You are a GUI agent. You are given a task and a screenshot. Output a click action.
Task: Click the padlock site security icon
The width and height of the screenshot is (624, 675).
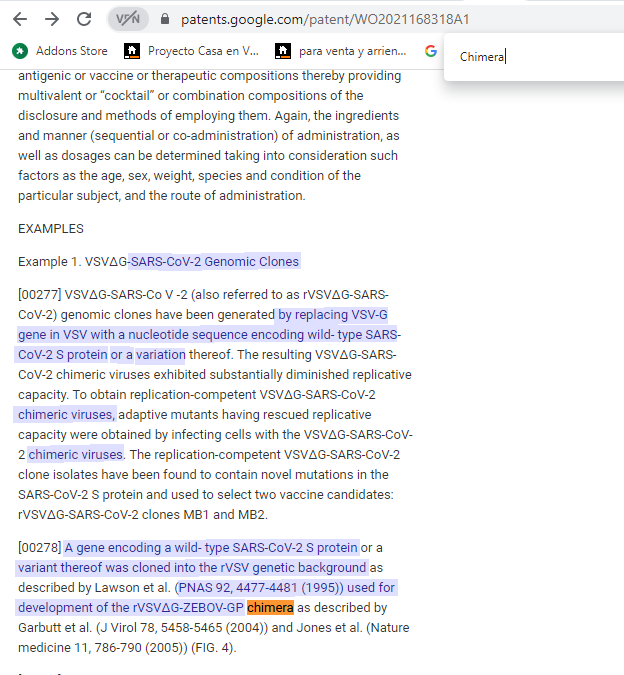tap(165, 19)
